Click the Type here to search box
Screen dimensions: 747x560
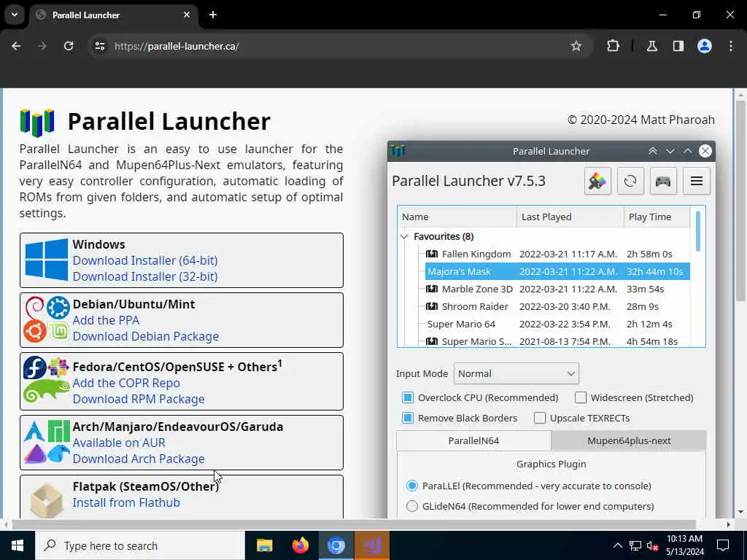140,545
